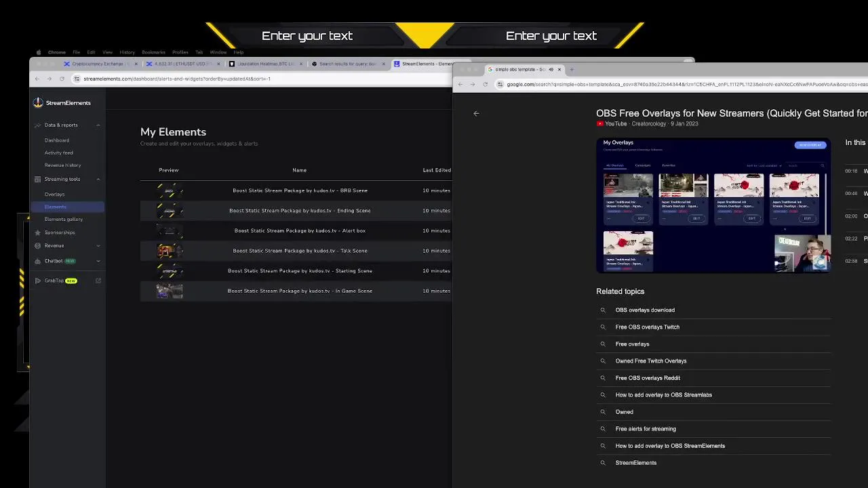Image resolution: width=868 pixels, height=488 pixels.
Task: Collapse the Streaming tools section
Action: [98, 179]
